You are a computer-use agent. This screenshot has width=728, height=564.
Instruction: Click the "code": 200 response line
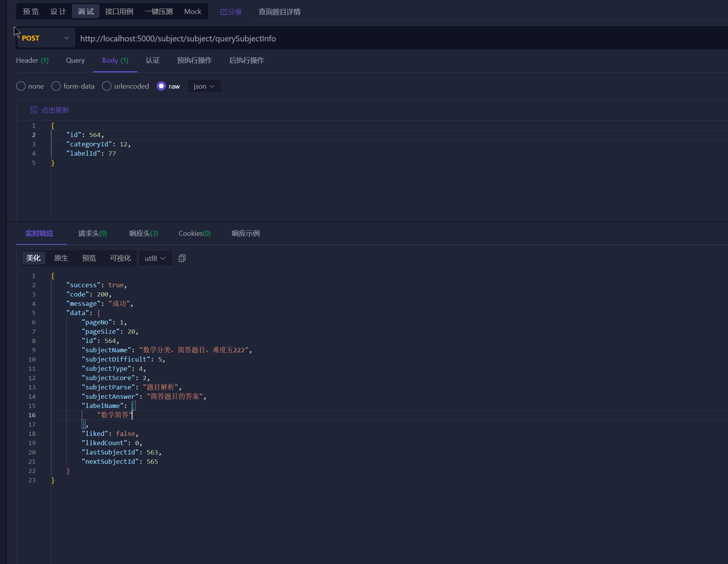pos(89,294)
